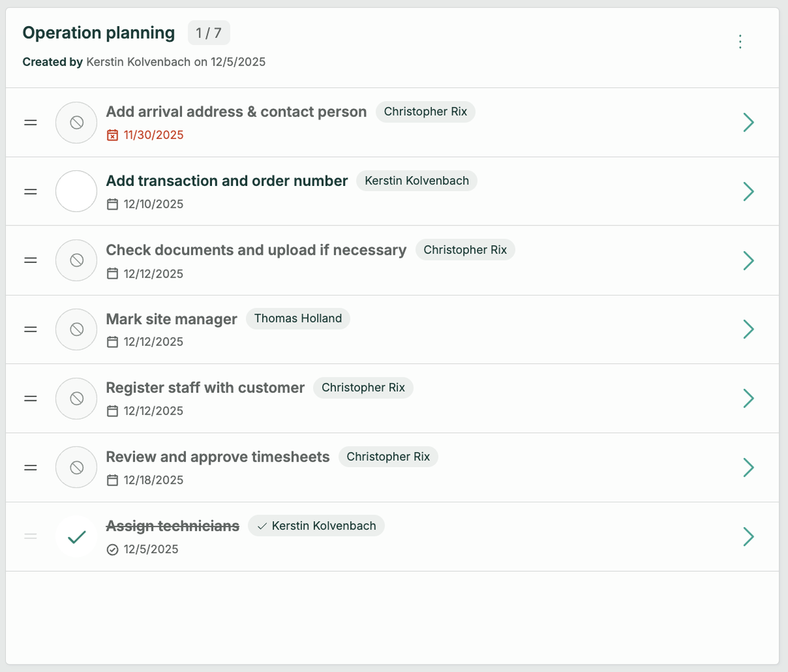This screenshot has height=672, width=788.
Task: Click completed-date check icon beside 12/5/2025
Action: tap(112, 550)
